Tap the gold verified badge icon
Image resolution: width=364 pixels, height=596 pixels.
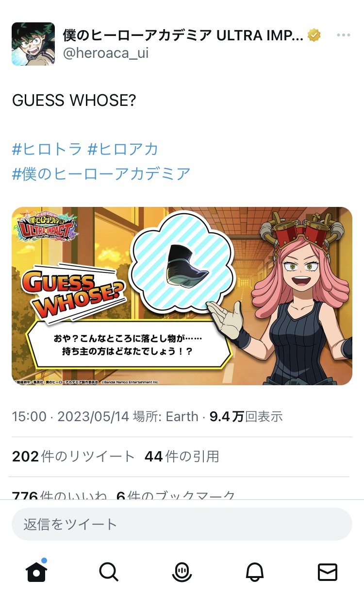click(314, 35)
